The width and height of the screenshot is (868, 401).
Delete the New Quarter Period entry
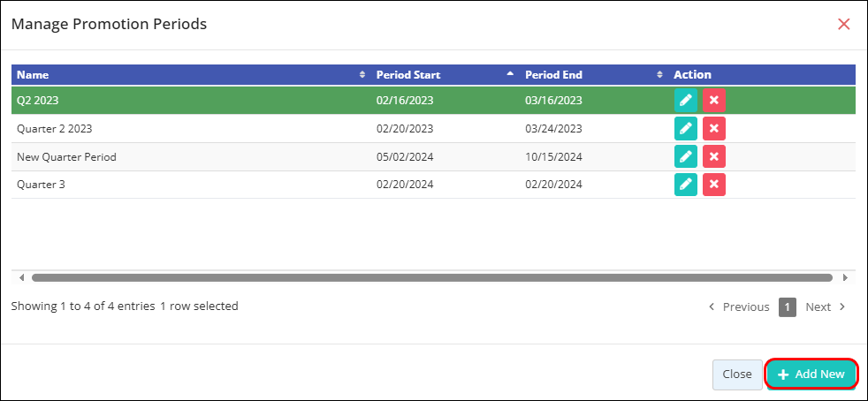714,157
